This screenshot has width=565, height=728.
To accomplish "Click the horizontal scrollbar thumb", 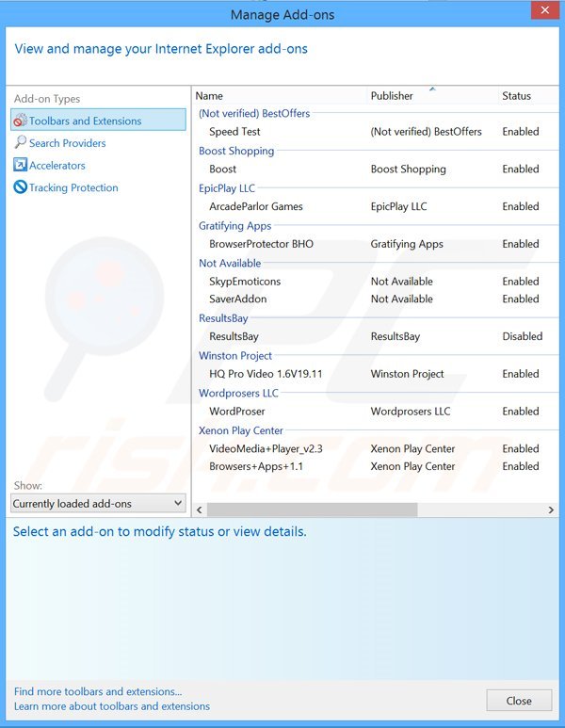I will pos(312,510).
